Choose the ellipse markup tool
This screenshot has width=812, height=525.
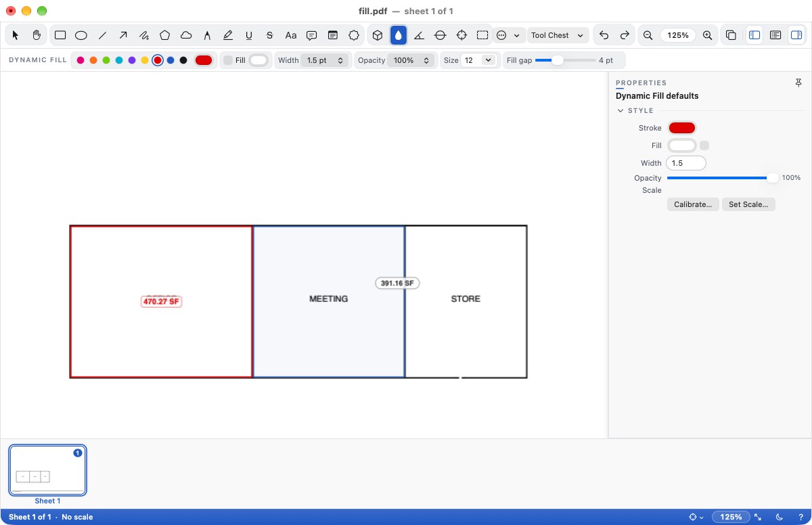pos(81,35)
